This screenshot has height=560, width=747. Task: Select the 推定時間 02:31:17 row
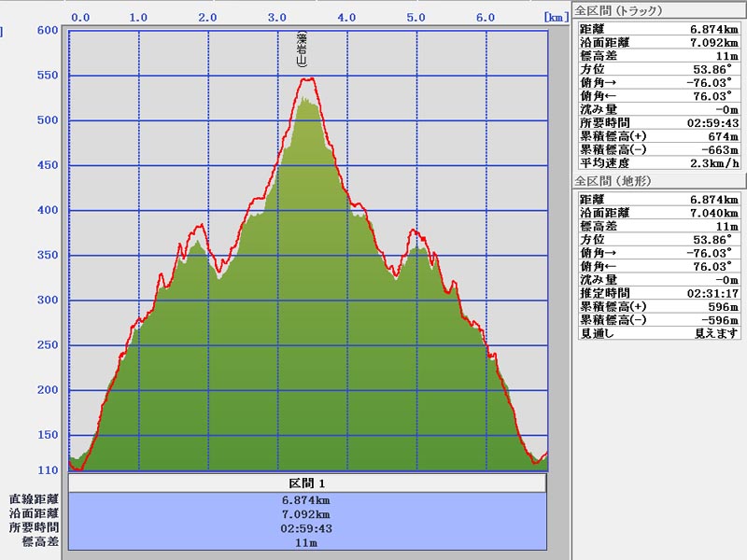click(659, 293)
